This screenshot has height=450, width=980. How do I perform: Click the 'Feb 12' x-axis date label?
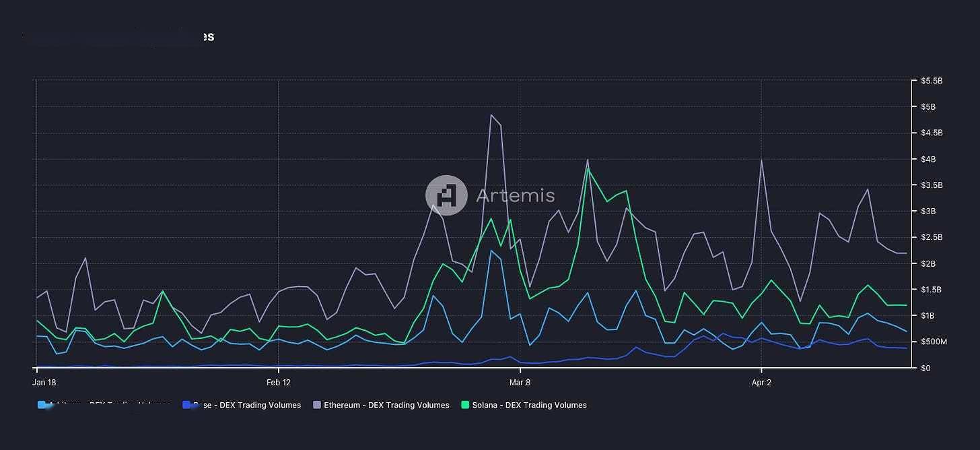(278, 383)
